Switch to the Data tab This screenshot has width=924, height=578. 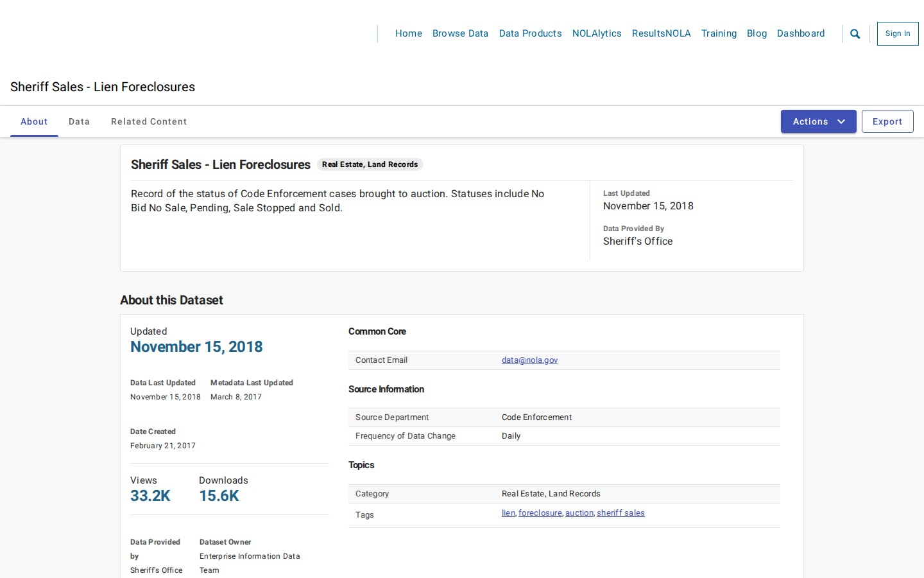pyautogui.click(x=80, y=121)
